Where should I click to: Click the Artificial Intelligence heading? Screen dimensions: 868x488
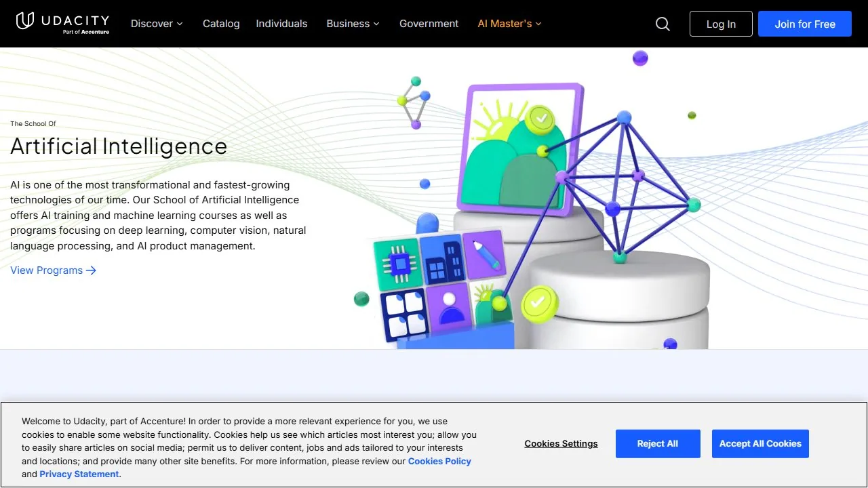coord(119,146)
